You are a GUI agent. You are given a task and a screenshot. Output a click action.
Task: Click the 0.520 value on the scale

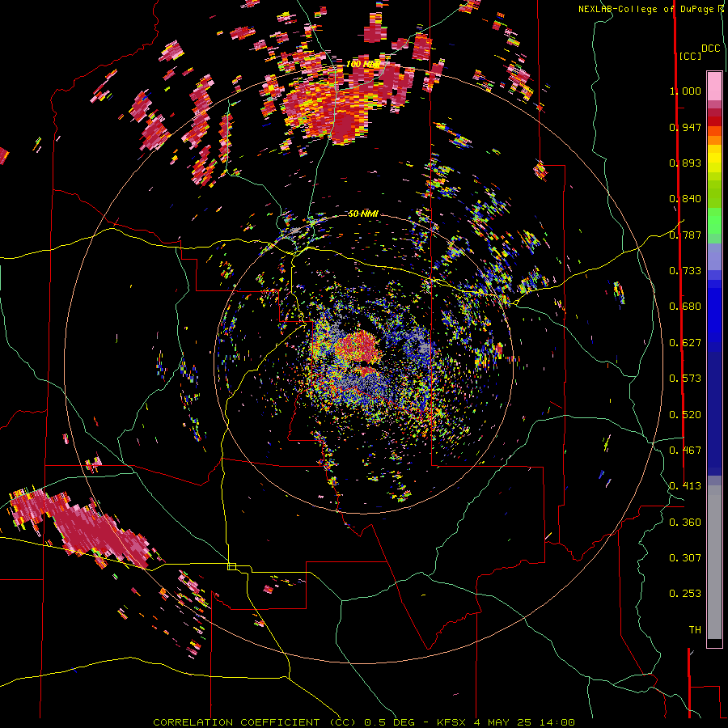click(x=685, y=415)
